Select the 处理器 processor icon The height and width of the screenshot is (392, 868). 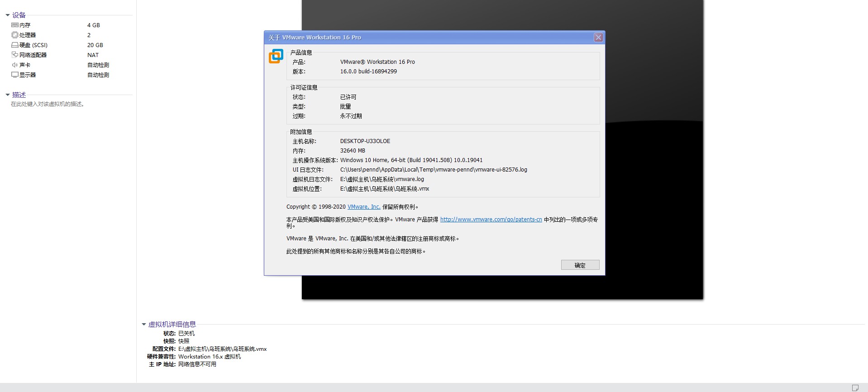tap(15, 35)
